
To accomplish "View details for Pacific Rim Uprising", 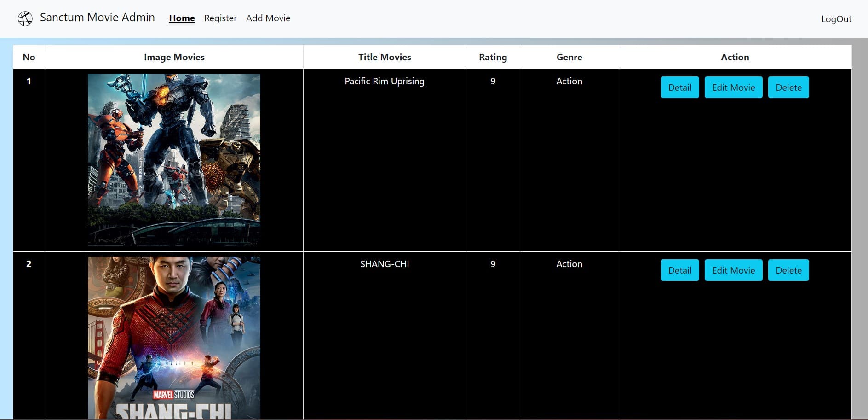I will point(680,87).
